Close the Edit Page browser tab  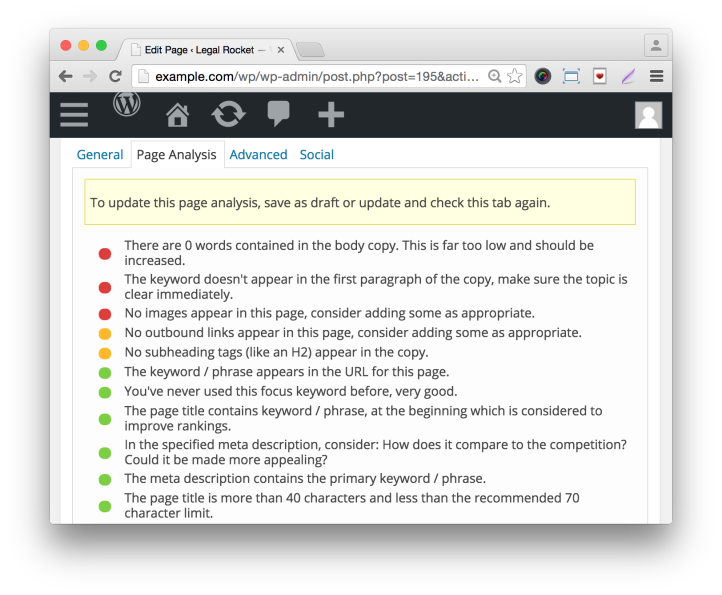pyautogui.click(x=281, y=49)
